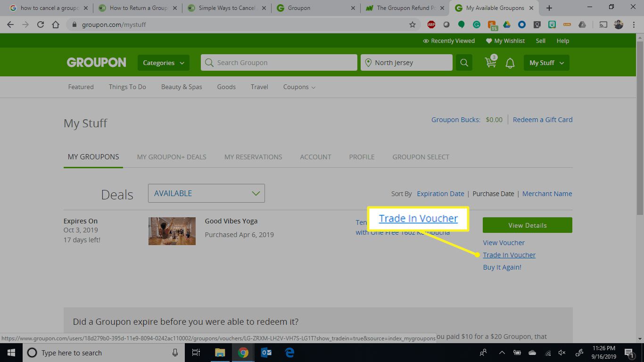Viewport: 644px width, 362px height.
Task: Open the Hangouts extension icon
Action: pyautogui.click(x=462, y=25)
